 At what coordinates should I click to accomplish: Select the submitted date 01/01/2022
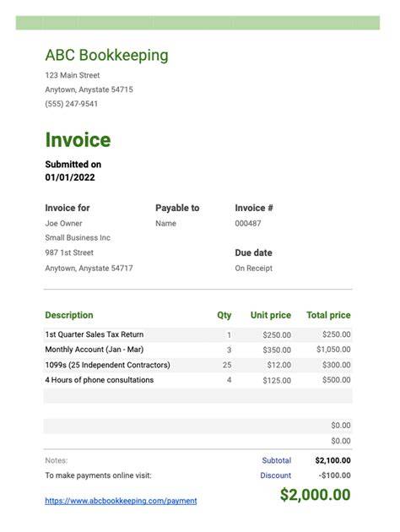70,177
